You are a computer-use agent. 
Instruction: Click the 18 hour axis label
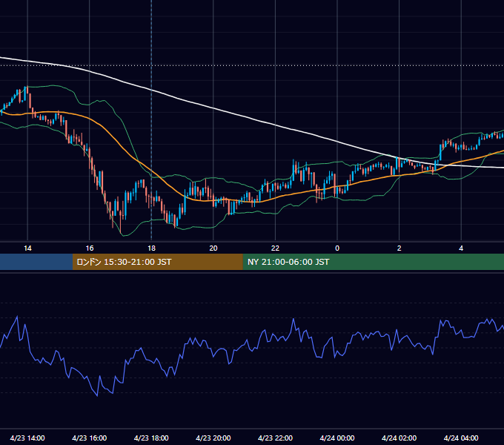pos(151,248)
